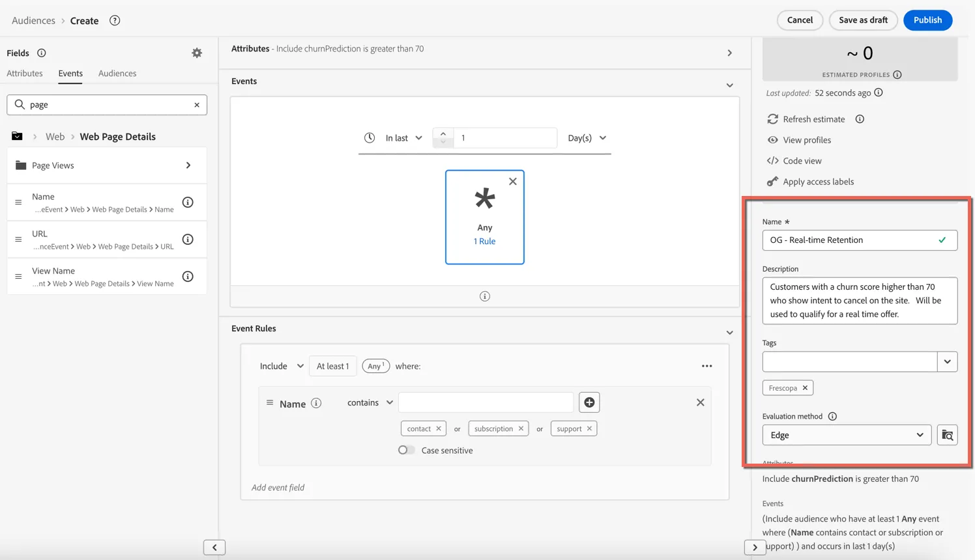The width and height of the screenshot is (975, 560).
Task: Open the 'contains' operator dropdown
Action: (x=370, y=402)
